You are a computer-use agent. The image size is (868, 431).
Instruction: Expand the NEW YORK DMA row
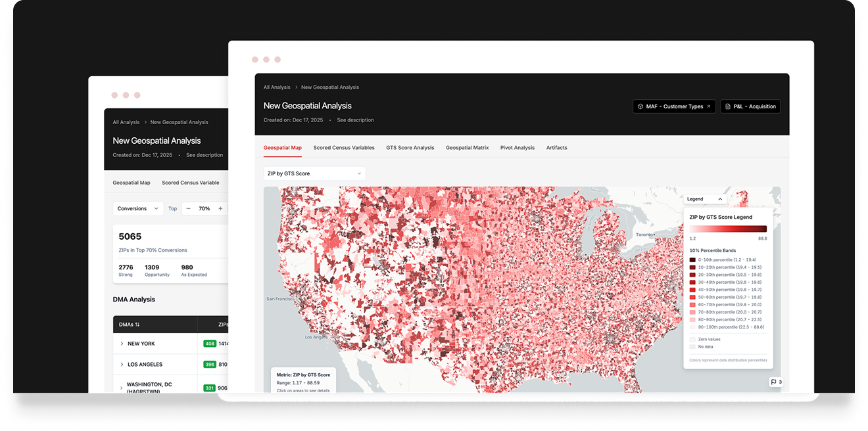122,344
